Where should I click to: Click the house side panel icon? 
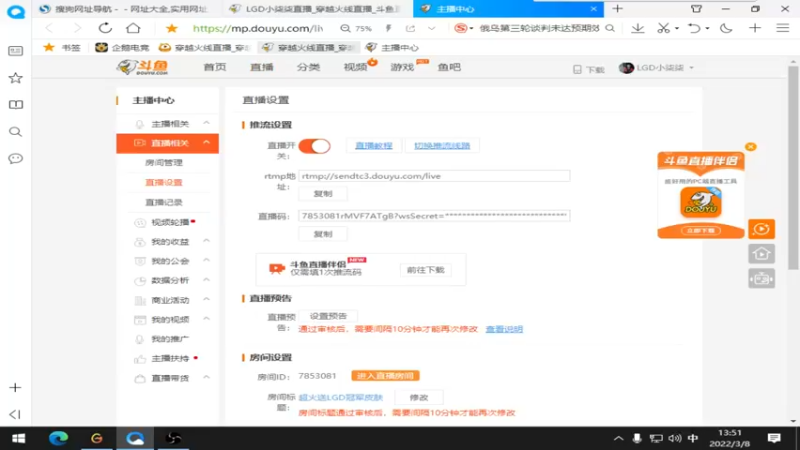(x=762, y=254)
